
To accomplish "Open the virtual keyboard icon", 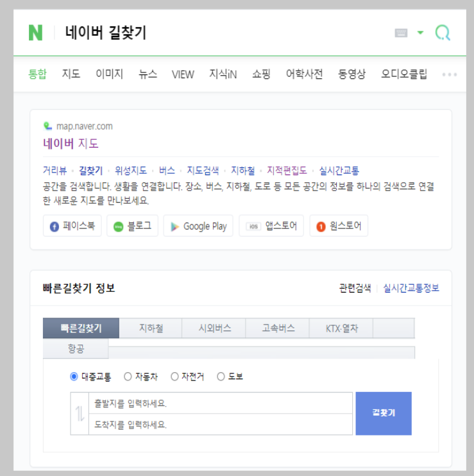I will (401, 33).
